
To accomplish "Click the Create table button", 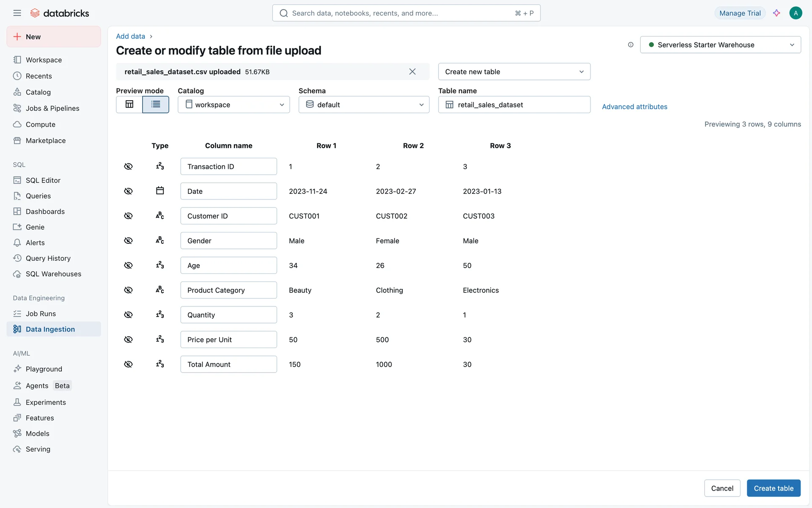I will click(x=773, y=488).
